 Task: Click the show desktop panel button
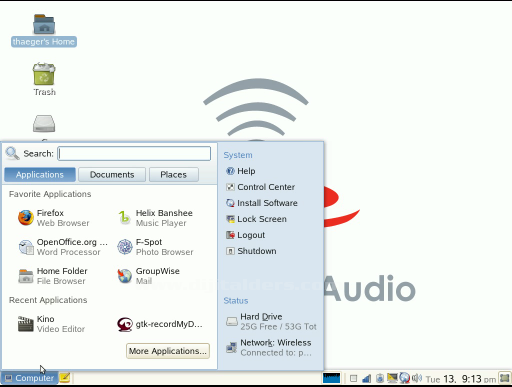pyautogui.click(x=505, y=378)
